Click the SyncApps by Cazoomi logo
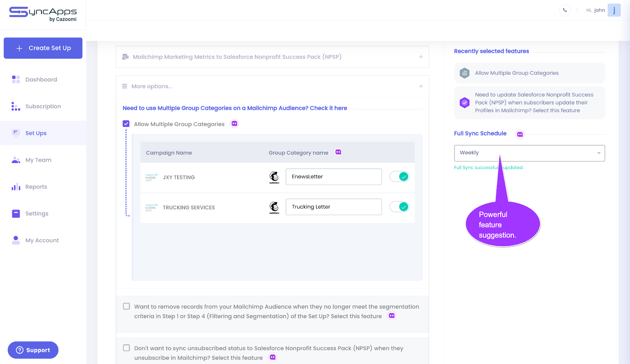The height and width of the screenshot is (364, 630). pos(43,14)
